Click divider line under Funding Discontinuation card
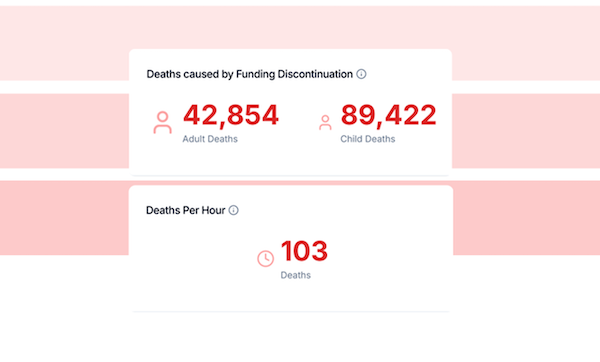The width and height of the screenshot is (600, 362). click(x=291, y=175)
